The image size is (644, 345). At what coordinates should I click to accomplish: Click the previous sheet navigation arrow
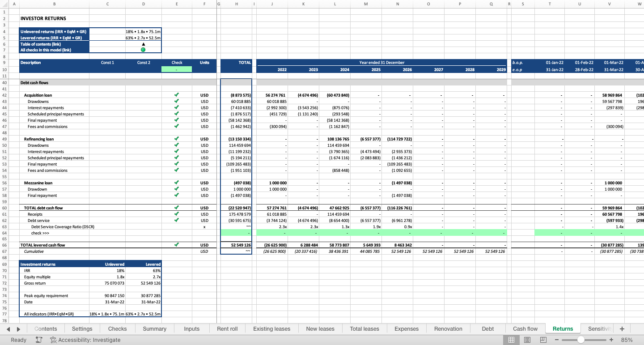(x=8, y=329)
